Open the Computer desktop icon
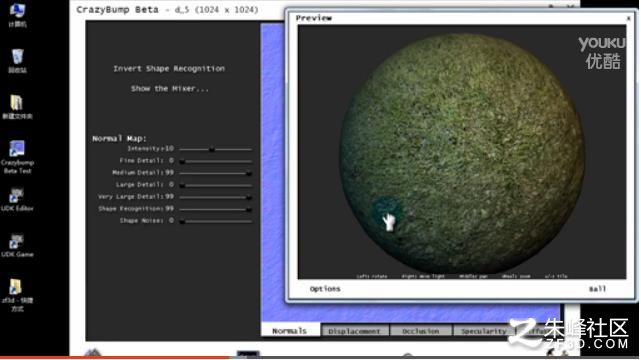641x360 pixels. pyautogui.click(x=17, y=14)
